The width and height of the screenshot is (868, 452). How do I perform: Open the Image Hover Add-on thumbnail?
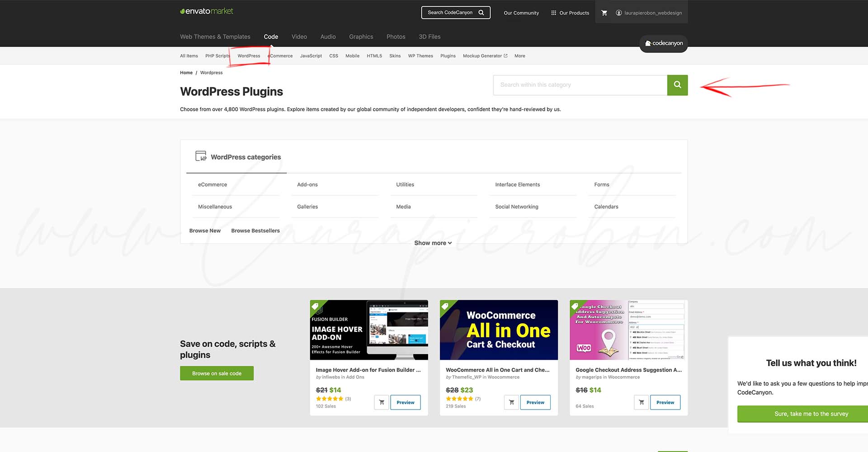369,330
